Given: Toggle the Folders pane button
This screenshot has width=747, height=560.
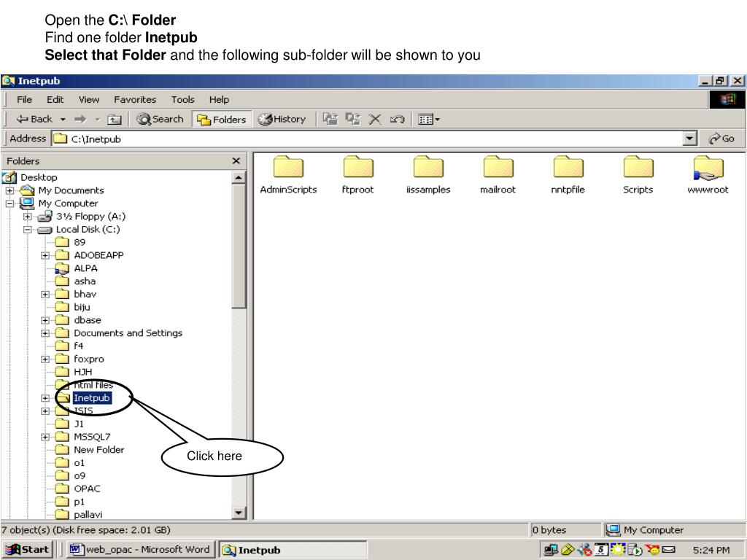Looking at the screenshot, I should (222, 119).
